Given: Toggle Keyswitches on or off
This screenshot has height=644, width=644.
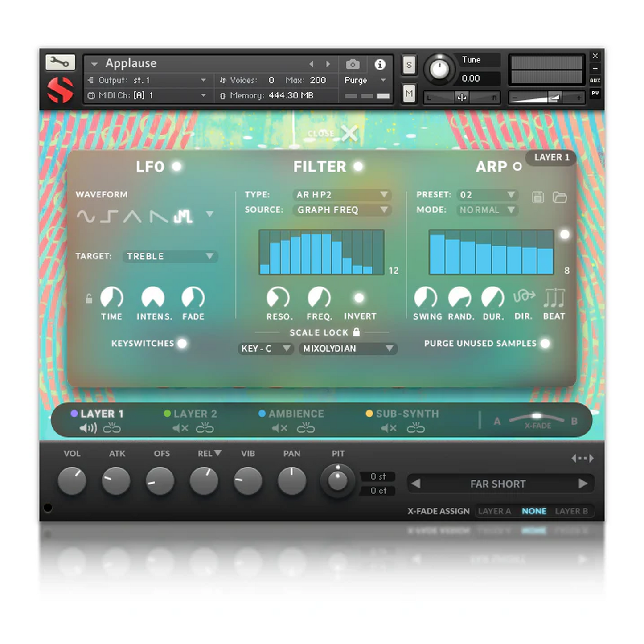Looking at the screenshot, I should pos(182,343).
